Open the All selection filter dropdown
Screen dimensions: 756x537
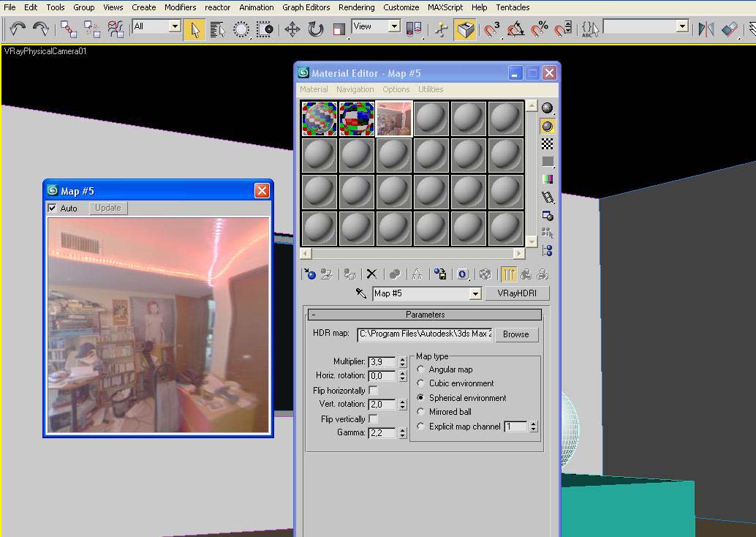[175, 26]
